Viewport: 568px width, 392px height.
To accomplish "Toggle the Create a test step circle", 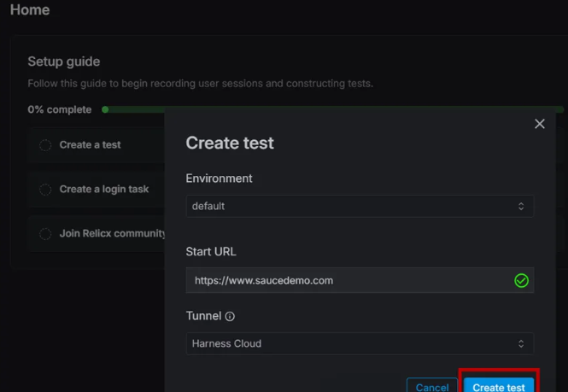I will [45, 145].
